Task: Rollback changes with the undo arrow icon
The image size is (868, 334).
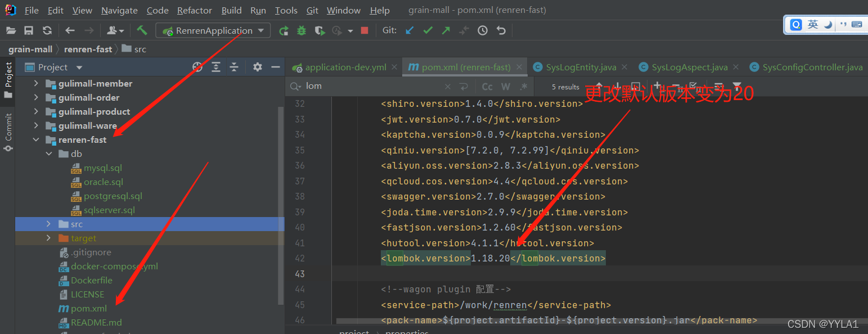Action: (501, 30)
